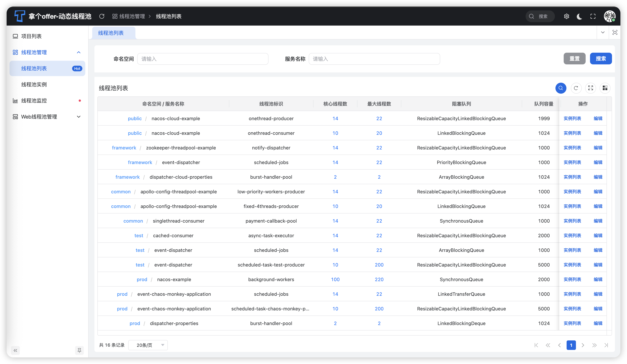Open tab list dropdown chevron

tap(603, 32)
